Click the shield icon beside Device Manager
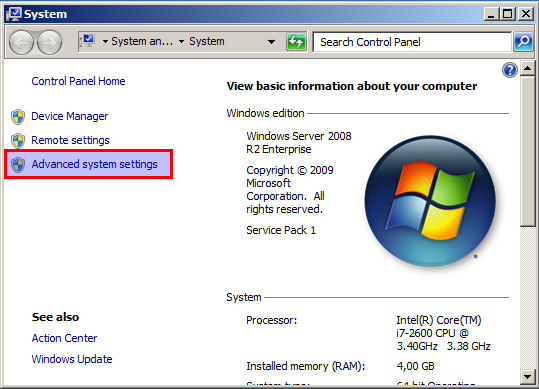This screenshot has width=539, height=389. tap(18, 117)
